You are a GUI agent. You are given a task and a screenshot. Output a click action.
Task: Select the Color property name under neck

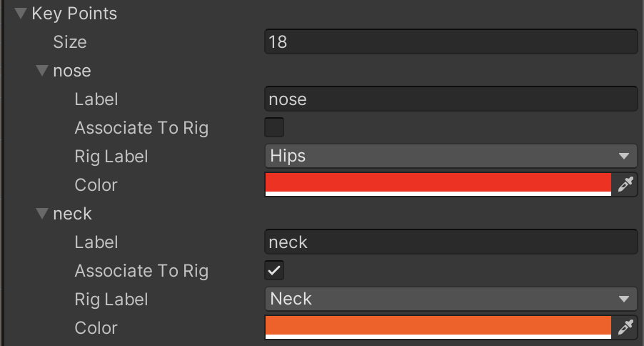[x=96, y=328]
